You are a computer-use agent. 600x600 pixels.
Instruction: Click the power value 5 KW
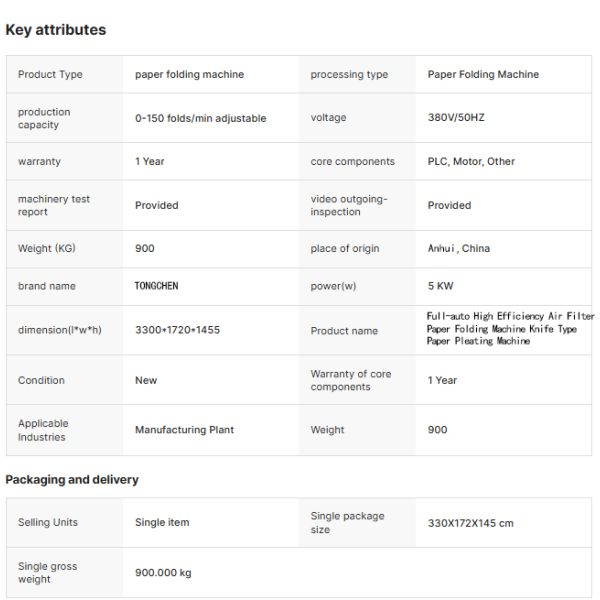(440, 286)
